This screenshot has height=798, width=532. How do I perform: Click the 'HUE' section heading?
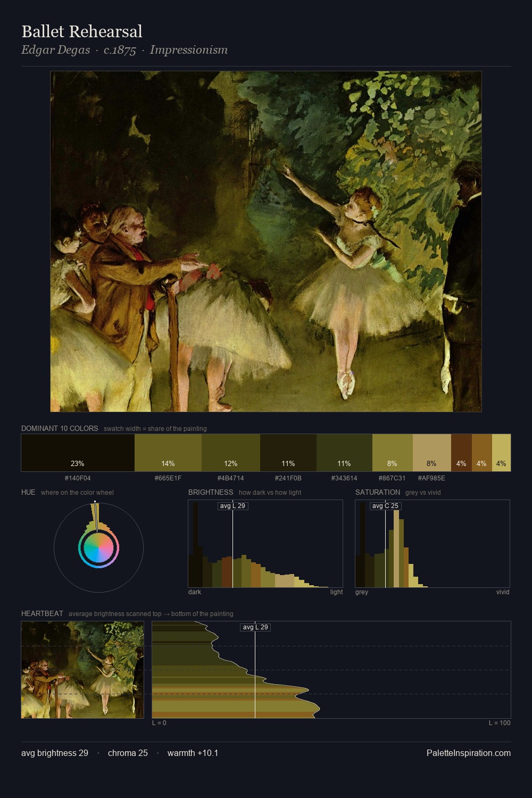pyautogui.click(x=28, y=492)
